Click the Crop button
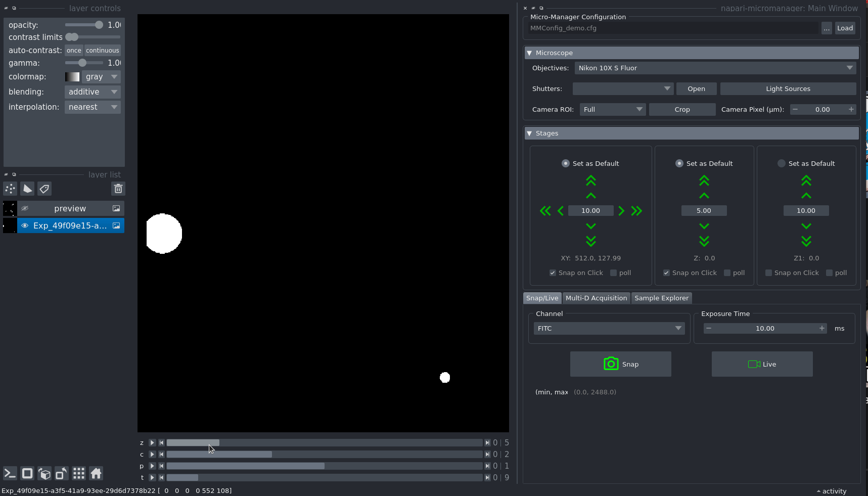 [682, 109]
